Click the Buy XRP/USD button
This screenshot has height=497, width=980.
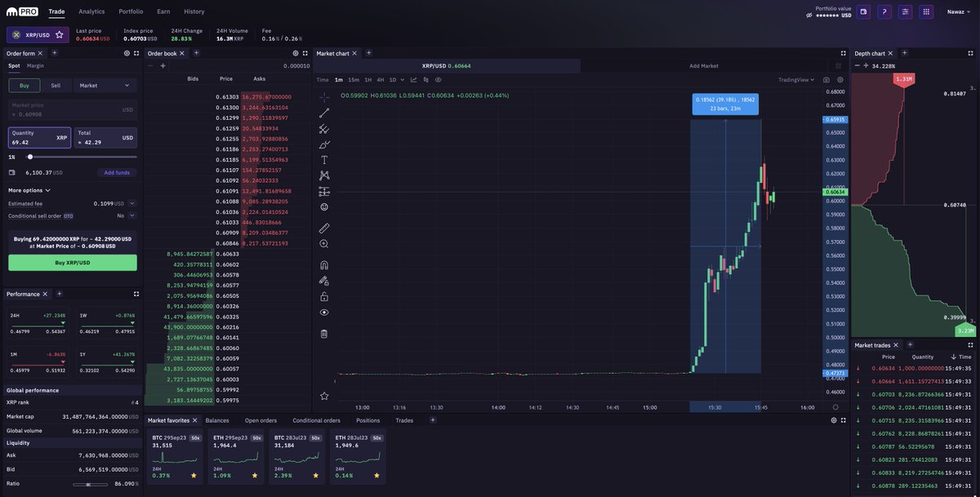[x=73, y=261]
